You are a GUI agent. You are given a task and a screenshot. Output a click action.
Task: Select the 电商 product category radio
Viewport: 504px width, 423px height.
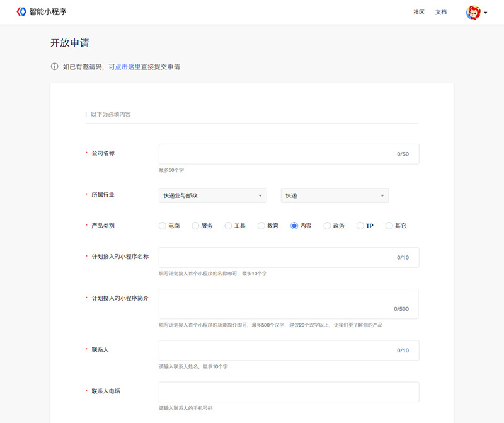pos(163,226)
